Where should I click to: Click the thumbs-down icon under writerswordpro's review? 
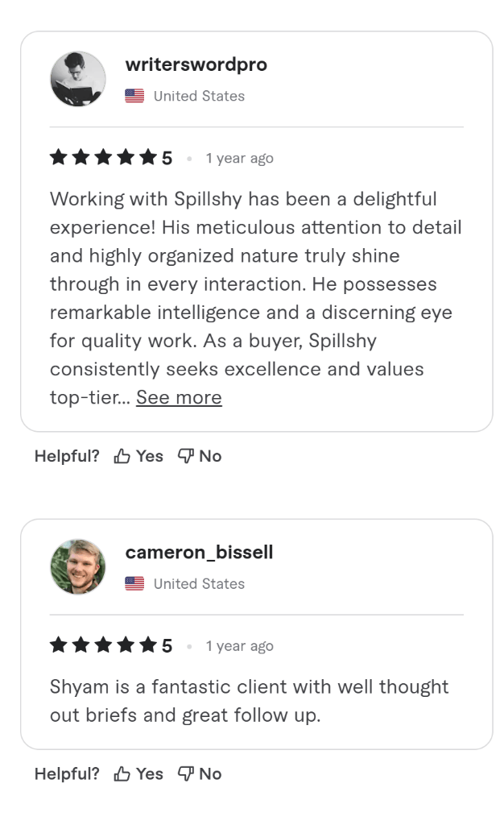click(187, 455)
